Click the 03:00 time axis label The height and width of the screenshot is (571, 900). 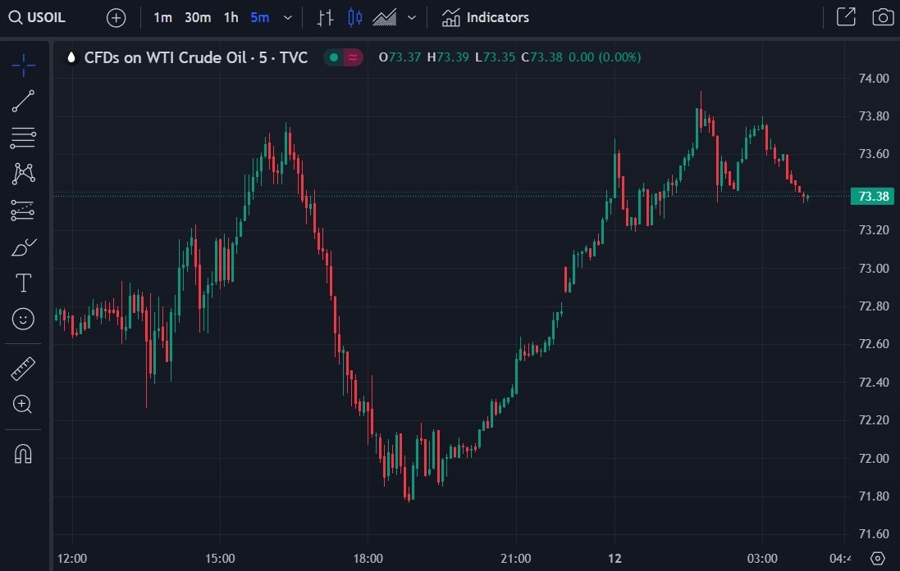click(762, 558)
